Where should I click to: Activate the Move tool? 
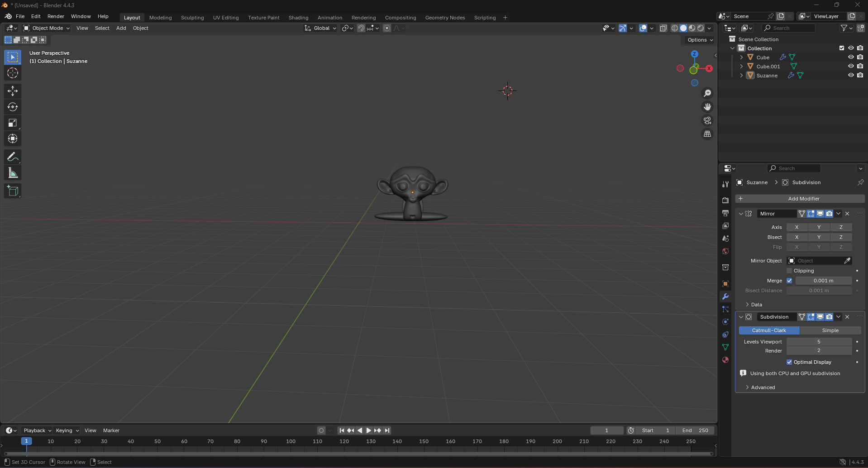coord(13,91)
